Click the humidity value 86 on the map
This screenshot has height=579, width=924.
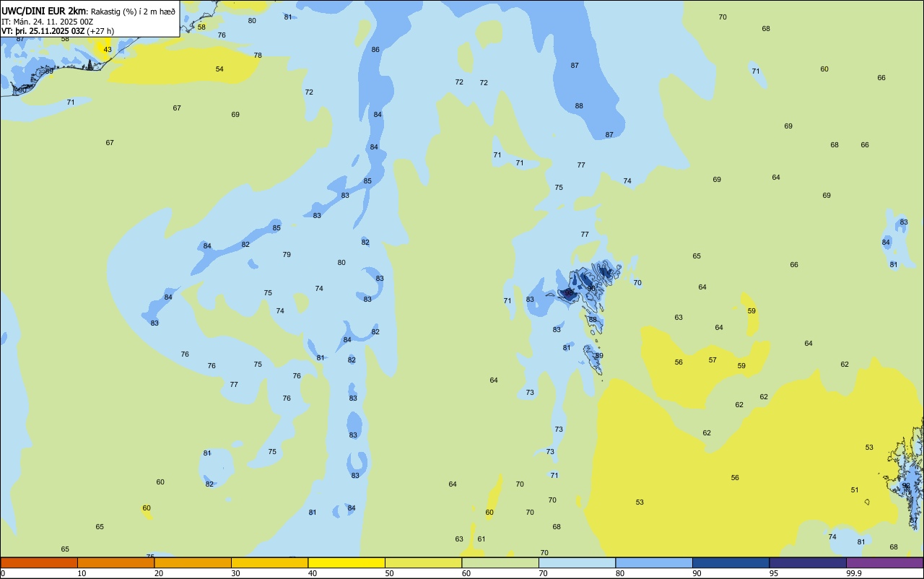click(x=375, y=50)
